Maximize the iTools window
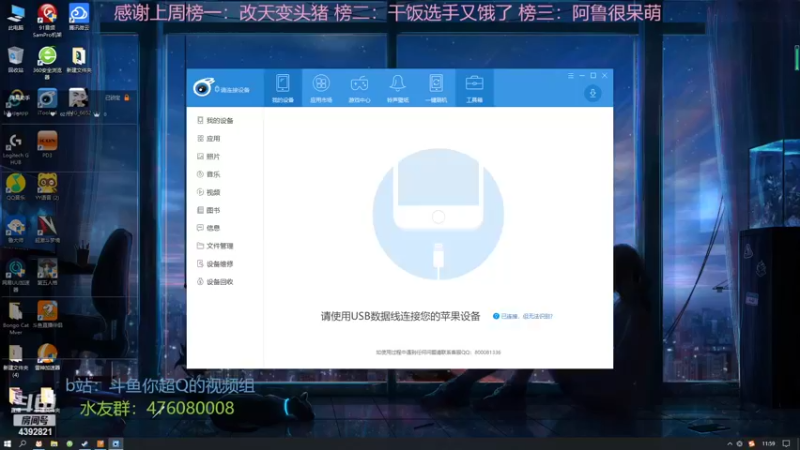This screenshot has height=450, width=800. point(593,76)
